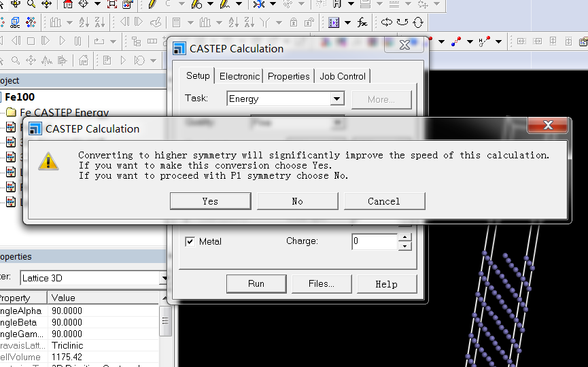Click the red-roof Reset View home icon
This screenshot has height=367, width=588.
68,4
